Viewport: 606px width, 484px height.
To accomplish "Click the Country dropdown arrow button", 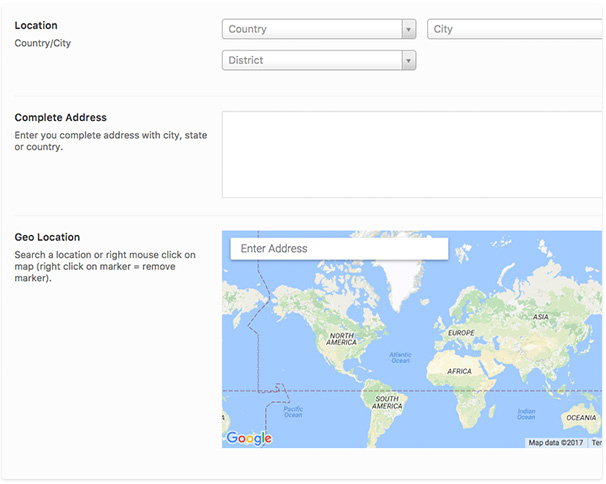I will pyautogui.click(x=408, y=29).
